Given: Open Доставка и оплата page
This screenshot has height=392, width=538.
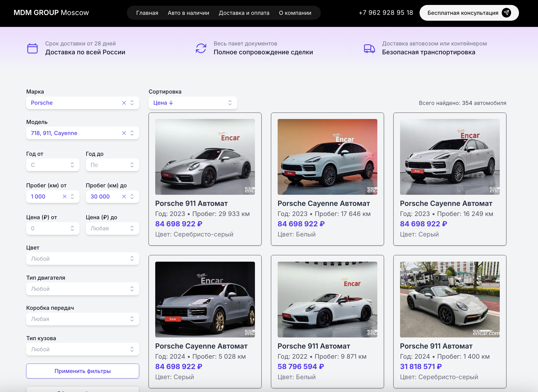Looking at the screenshot, I should tap(244, 13).
